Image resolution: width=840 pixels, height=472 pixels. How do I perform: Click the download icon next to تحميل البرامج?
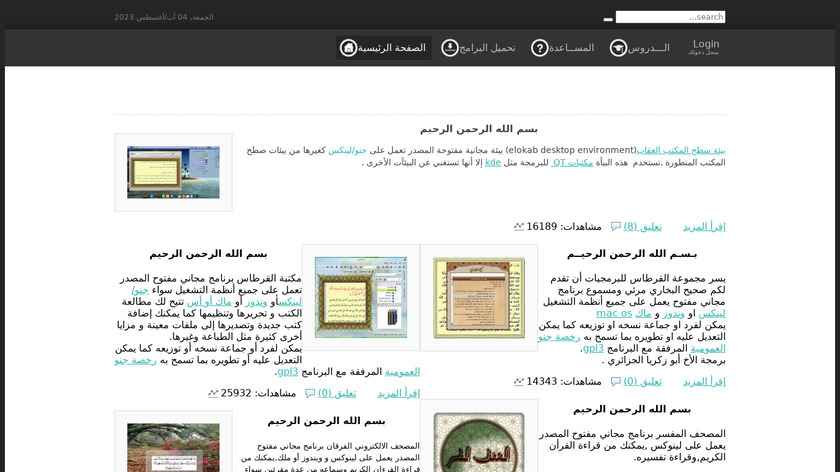[x=449, y=48]
